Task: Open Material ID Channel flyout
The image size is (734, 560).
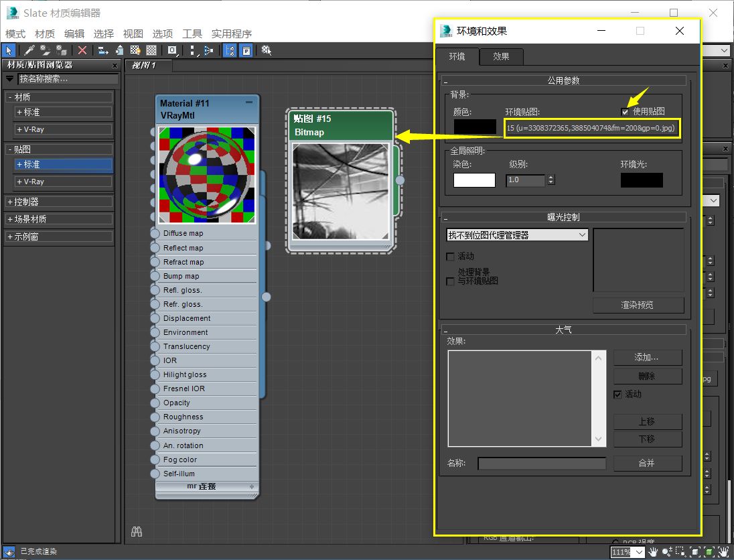Action: point(172,50)
